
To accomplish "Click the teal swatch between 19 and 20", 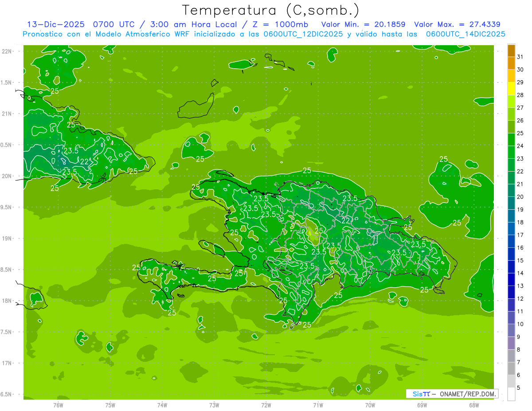I will 511,203.
